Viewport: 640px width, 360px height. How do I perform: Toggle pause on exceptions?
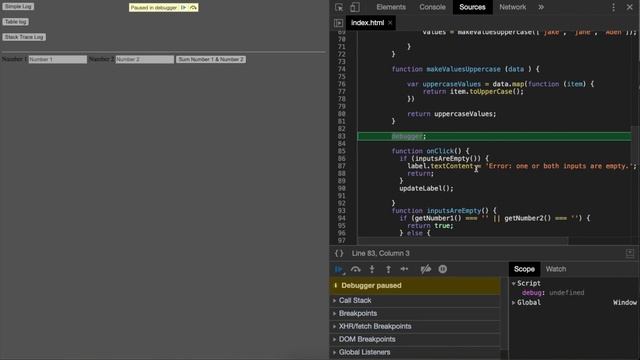coord(442,269)
